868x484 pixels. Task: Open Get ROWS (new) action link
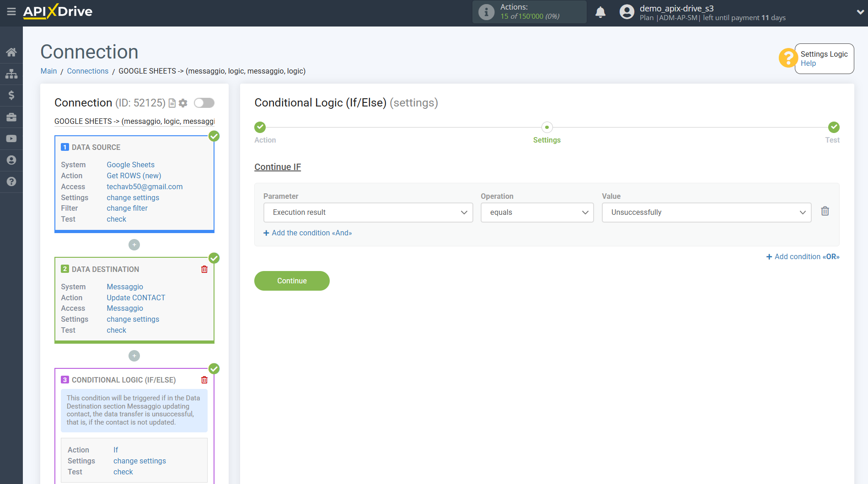[134, 176]
